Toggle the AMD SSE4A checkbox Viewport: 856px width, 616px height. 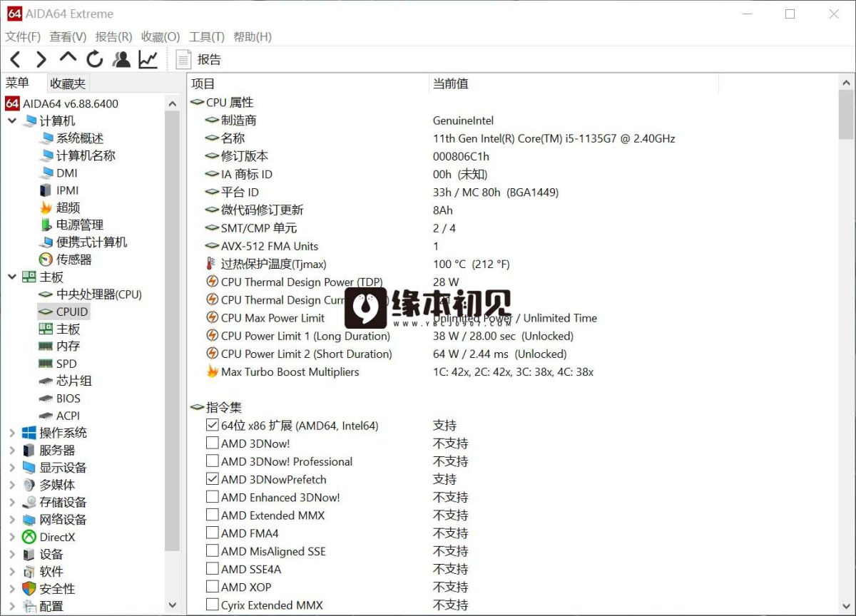point(212,569)
